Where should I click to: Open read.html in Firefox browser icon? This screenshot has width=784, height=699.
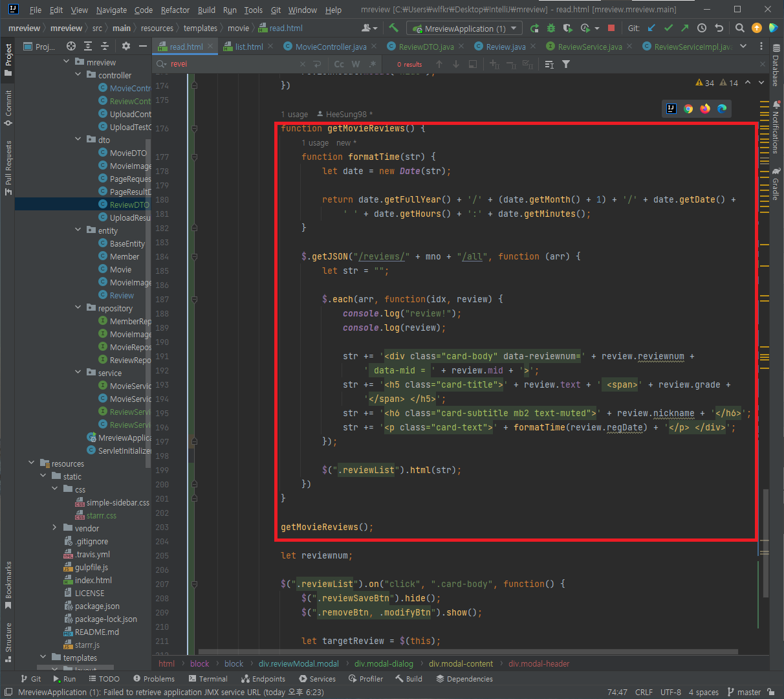pyautogui.click(x=705, y=109)
